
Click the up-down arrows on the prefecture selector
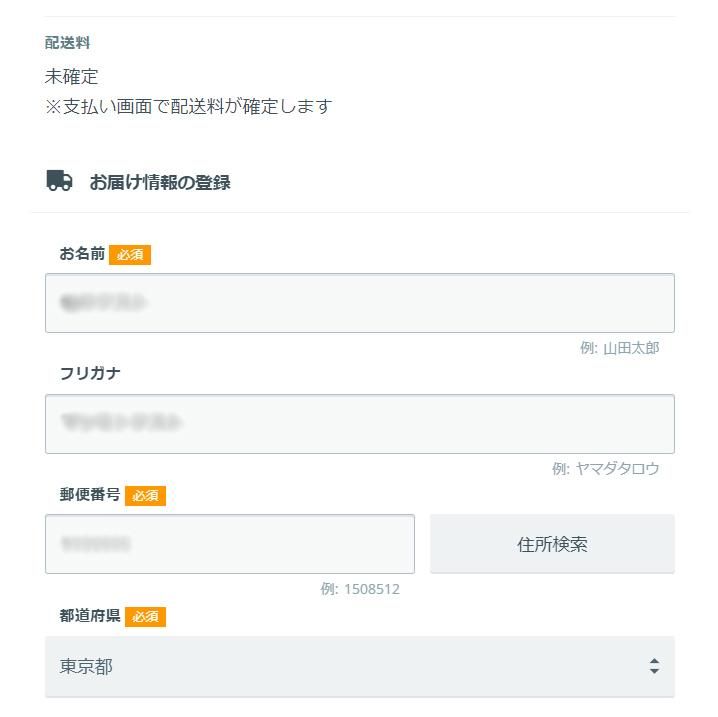pyautogui.click(x=654, y=666)
